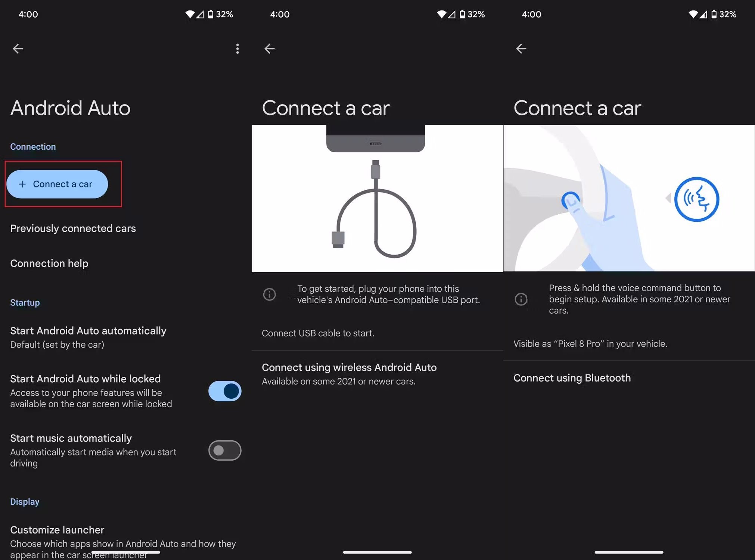Tap back arrow on voice command Connect a car screen
The width and height of the screenshot is (755, 560).
(x=521, y=49)
